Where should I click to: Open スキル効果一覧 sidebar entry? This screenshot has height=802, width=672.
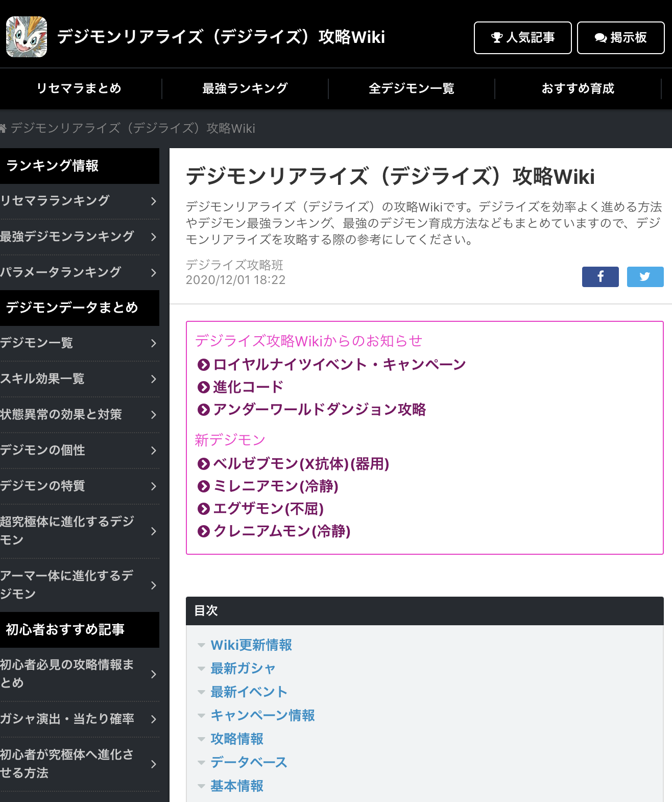80,379
